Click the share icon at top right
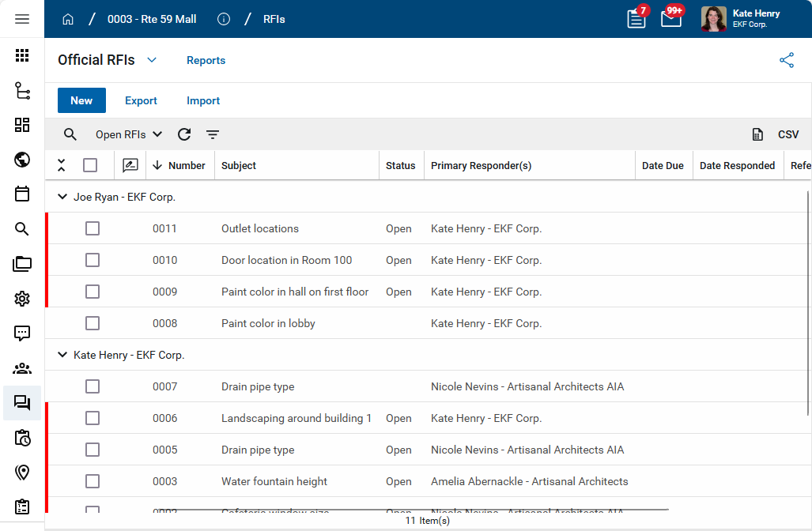The width and height of the screenshot is (812, 531). point(786,60)
